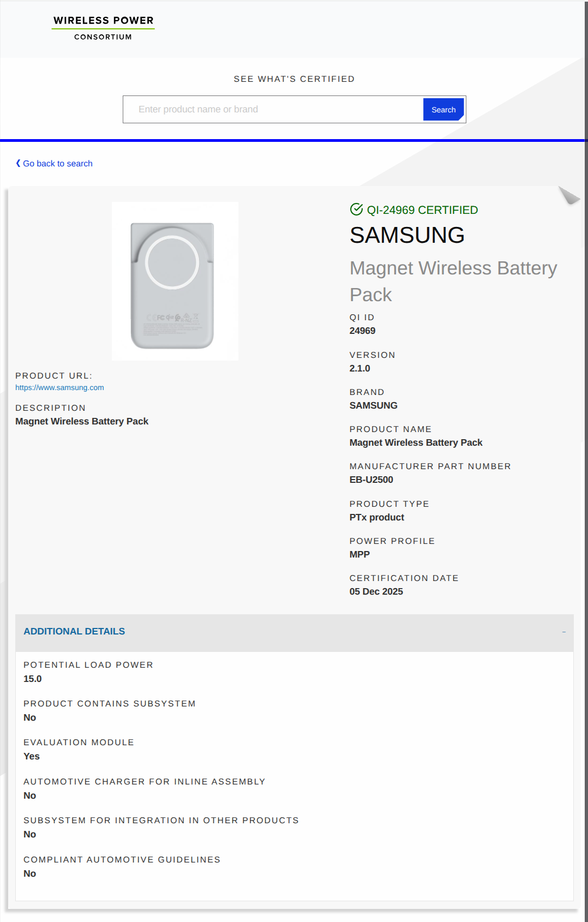
Task: Open the battery pack product thumbnail
Action: click(x=175, y=280)
